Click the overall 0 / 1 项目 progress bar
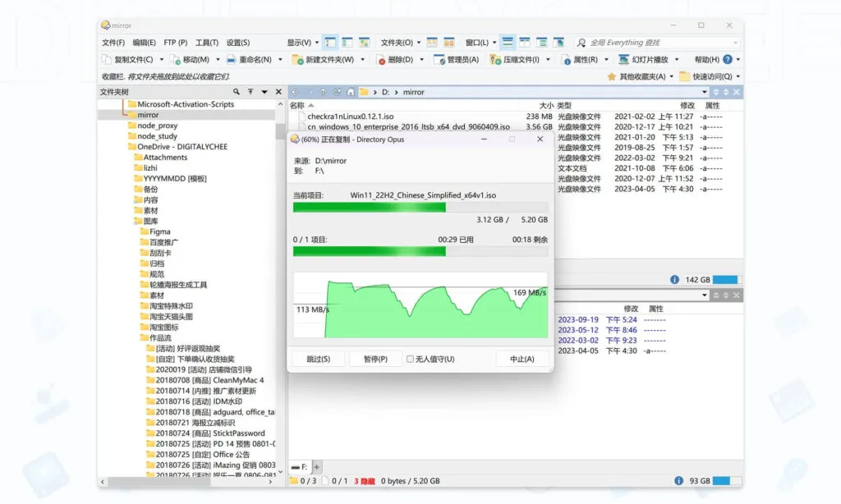 tap(420, 251)
